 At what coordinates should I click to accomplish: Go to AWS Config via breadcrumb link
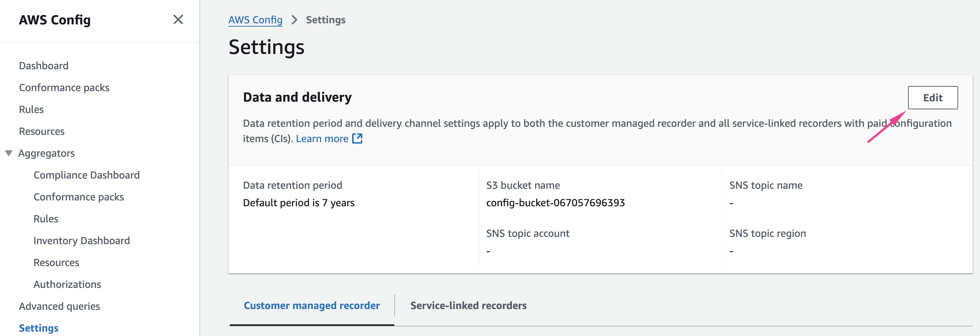tap(255, 20)
